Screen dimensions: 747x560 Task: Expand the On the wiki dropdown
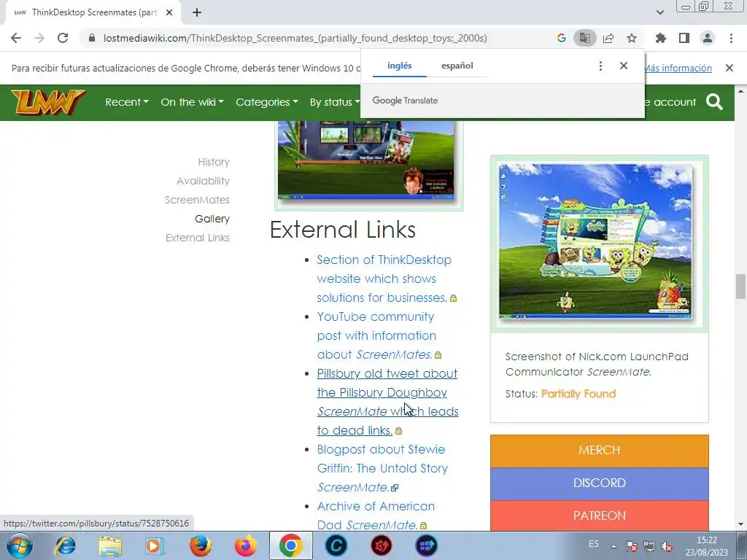[x=192, y=102]
